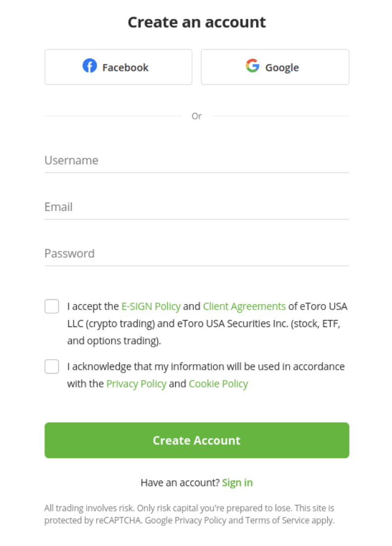
Task: Focus the Username input field
Action: tap(197, 161)
